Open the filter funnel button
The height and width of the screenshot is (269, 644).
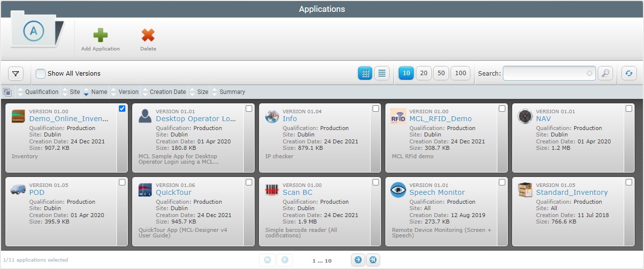pyautogui.click(x=16, y=74)
